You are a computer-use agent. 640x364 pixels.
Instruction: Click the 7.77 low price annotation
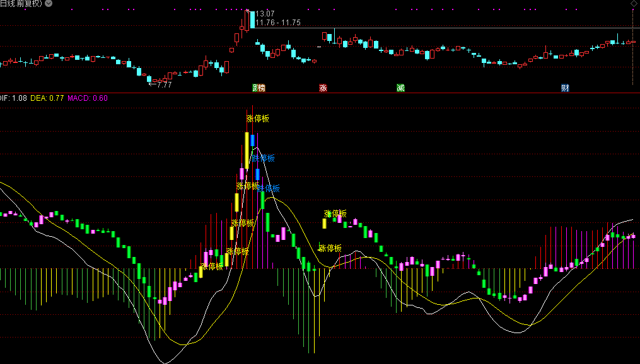pyautogui.click(x=164, y=84)
